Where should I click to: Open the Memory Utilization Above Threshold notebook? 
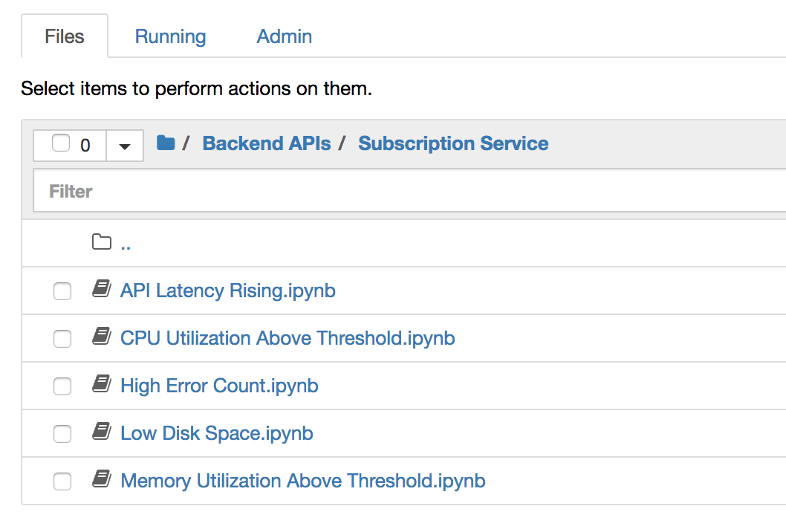click(302, 481)
